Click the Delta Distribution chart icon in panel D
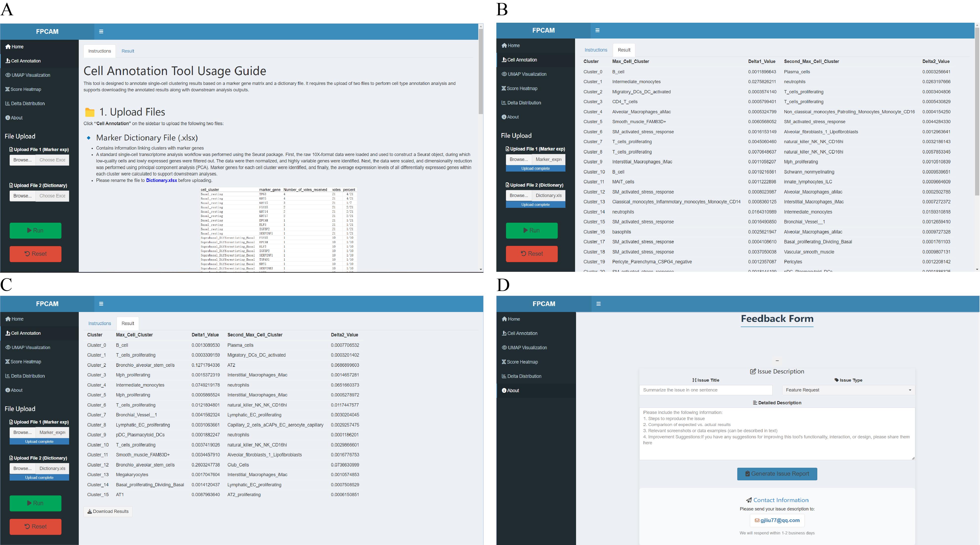This screenshot has width=980, height=545. coord(504,376)
